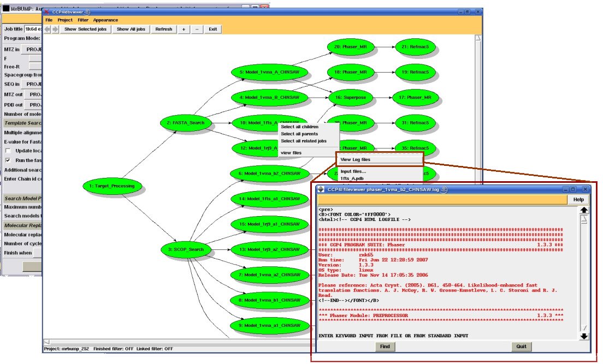Viewport: 603px width, 364px height.
Task: Select the '19: Refmac5' job node
Action: [415, 72]
